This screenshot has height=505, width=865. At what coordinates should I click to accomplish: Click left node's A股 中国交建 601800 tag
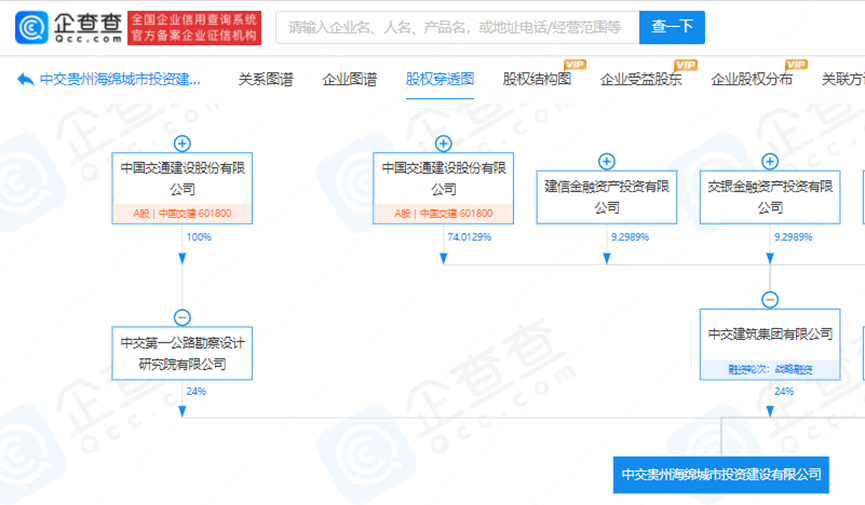pos(182,214)
